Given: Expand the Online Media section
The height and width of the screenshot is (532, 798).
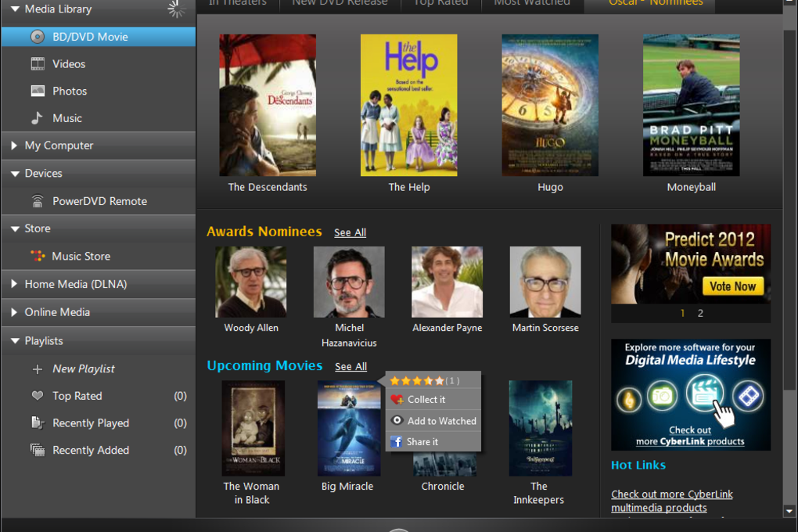Looking at the screenshot, I should (x=14, y=312).
